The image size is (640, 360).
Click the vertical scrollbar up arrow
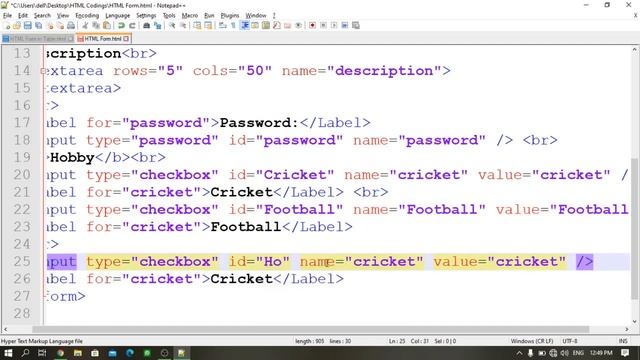635,49
